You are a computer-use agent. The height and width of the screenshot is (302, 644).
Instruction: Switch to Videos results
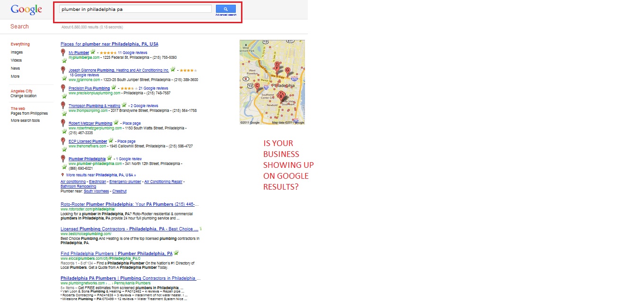tap(16, 60)
